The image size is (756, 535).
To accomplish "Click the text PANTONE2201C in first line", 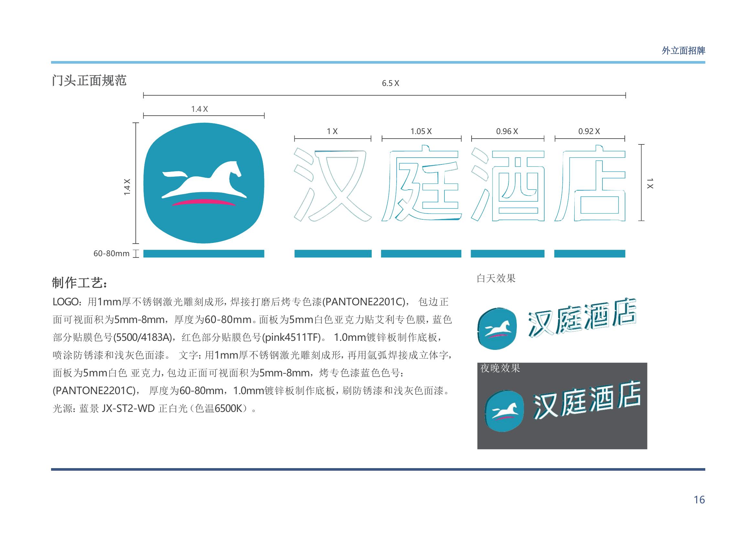I will click(x=364, y=302).
